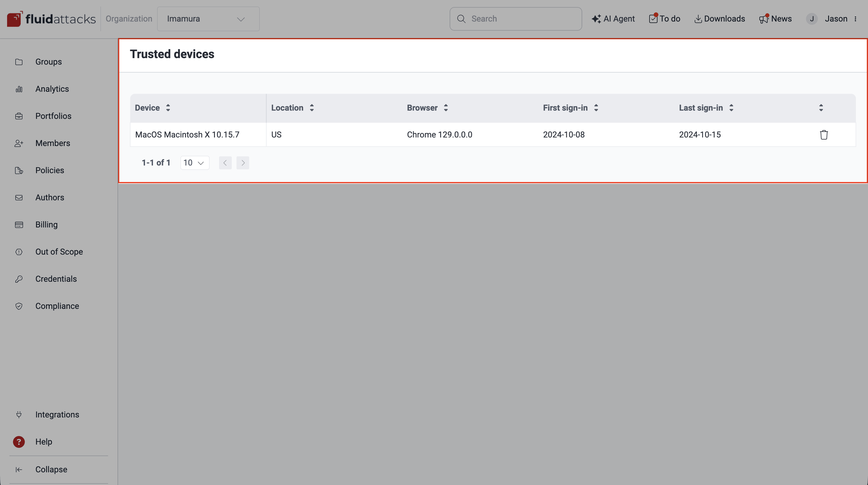
Task: Open the AI Agent assistant
Action: (613, 19)
